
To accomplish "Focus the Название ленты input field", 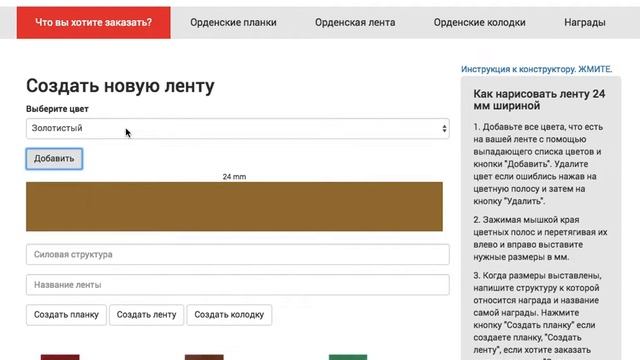I will (x=238, y=284).
